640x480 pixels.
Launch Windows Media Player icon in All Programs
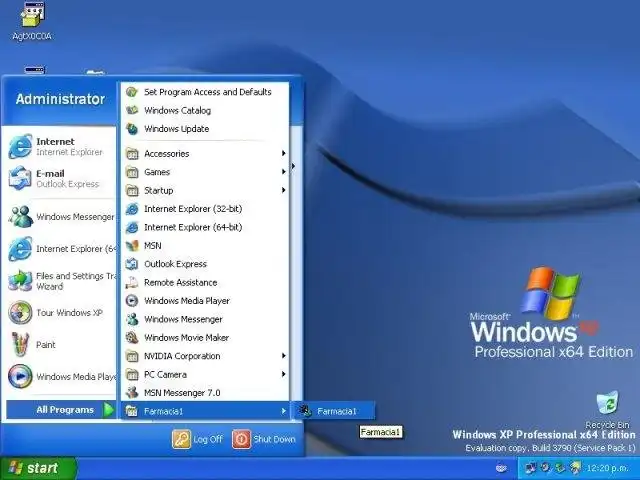click(x=132, y=301)
